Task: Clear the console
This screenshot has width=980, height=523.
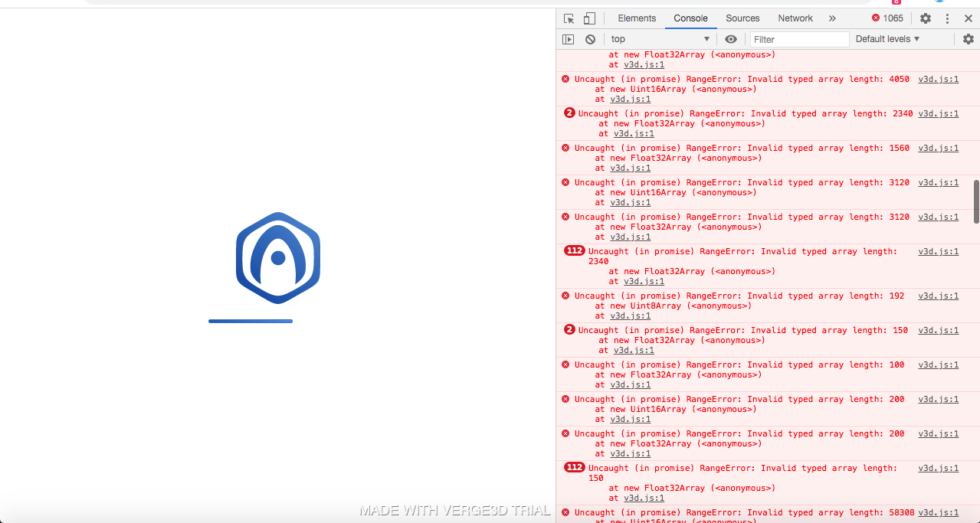Action: pos(590,39)
